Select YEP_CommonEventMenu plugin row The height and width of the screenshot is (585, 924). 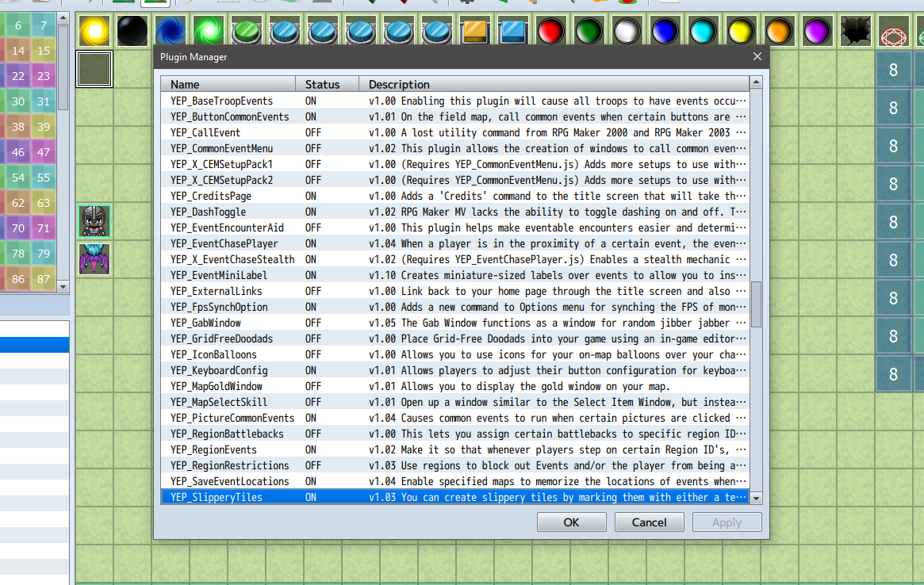455,148
